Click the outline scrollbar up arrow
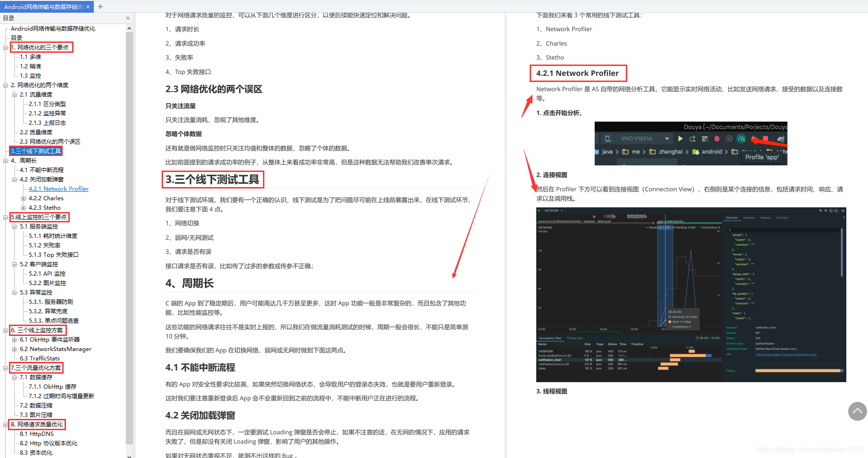868x458 pixels. tap(129, 28)
